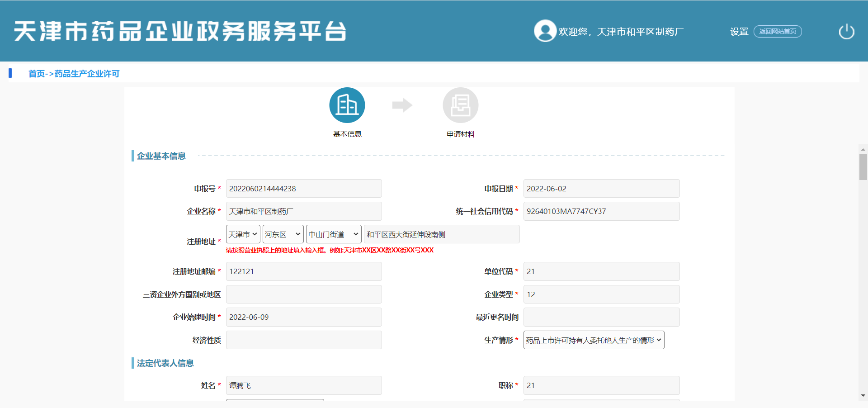Open the 生产情形 dropdown
The height and width of the screenshot is (408, 868).
(x=593, y=340)
